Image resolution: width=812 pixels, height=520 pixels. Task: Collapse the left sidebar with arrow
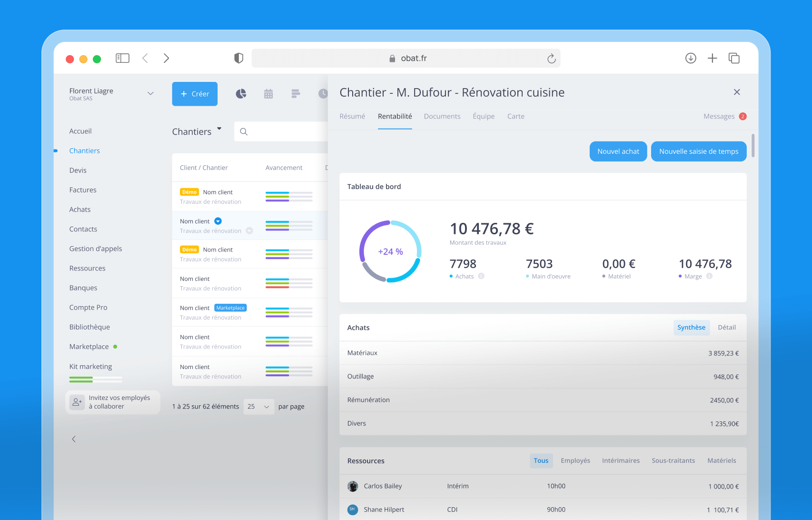click(x=74, y=439)
